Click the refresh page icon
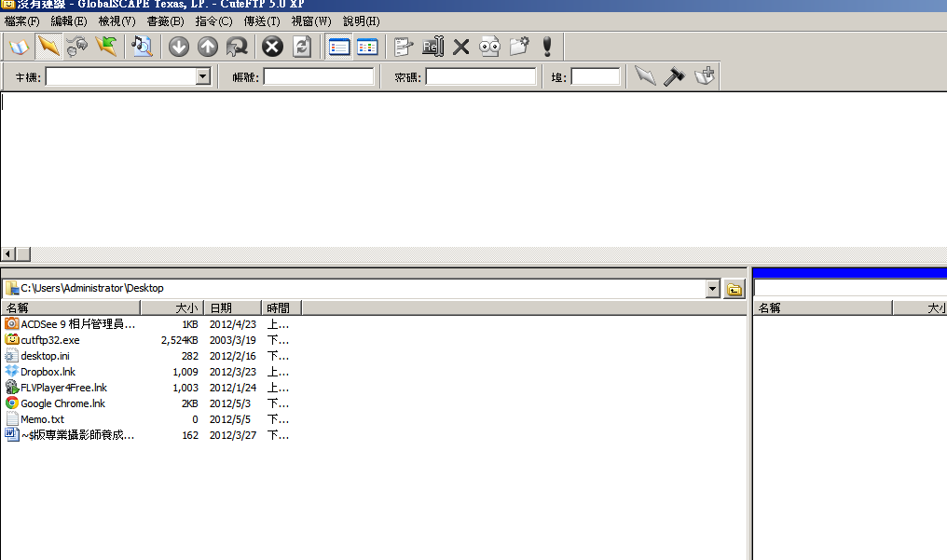This screenshot has width=947, height=560. pyautogui.click(x=302, y=47)
